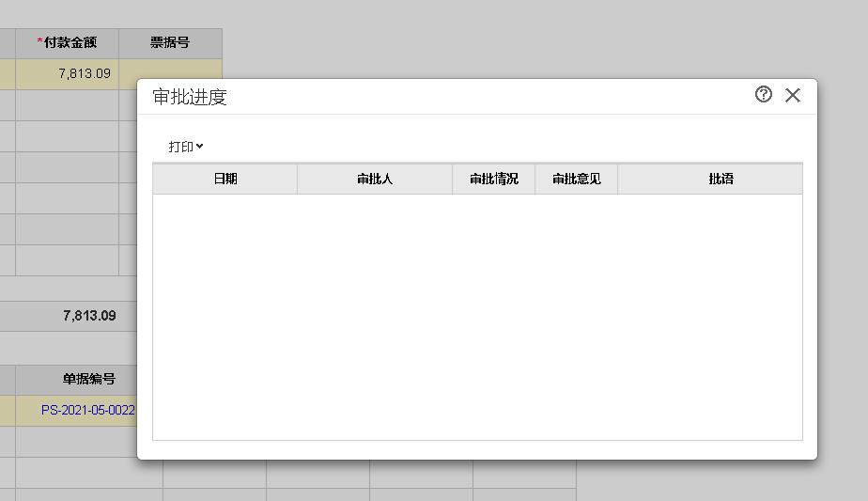Click the 审批进度 dialog title

[190, 97]
